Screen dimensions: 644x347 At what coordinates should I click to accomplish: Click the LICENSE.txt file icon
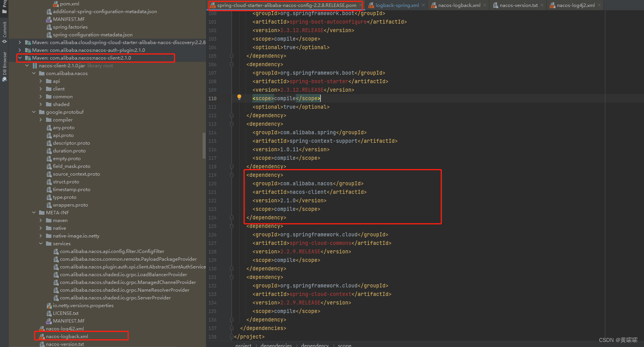click(x=49, y=313)
